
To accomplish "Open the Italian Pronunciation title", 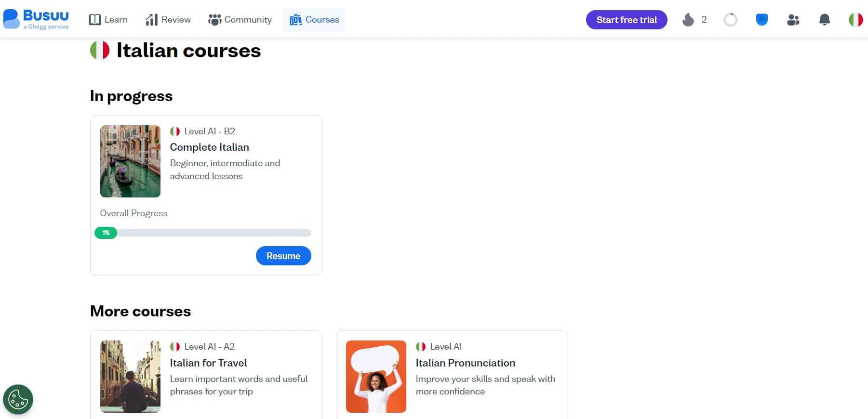I will 465,363.
